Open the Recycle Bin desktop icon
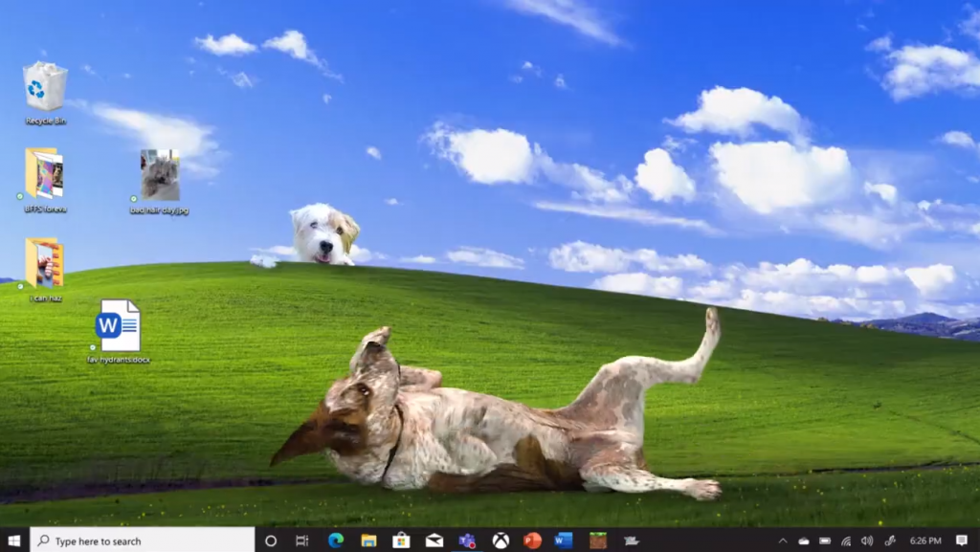Image resolution: width=980 pixels, height=552 pixels. coord(45,93)
